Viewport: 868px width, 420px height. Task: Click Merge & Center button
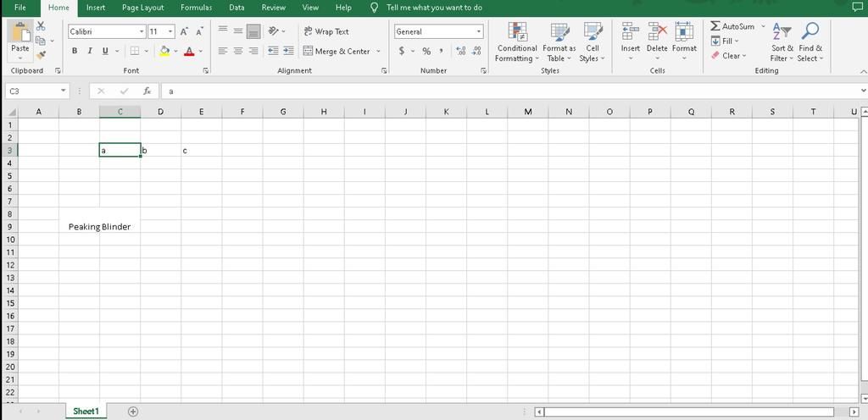click(x=337, y=52)
